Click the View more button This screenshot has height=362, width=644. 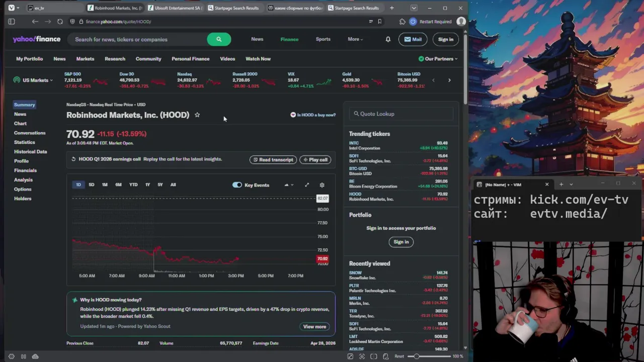(314, 327)
